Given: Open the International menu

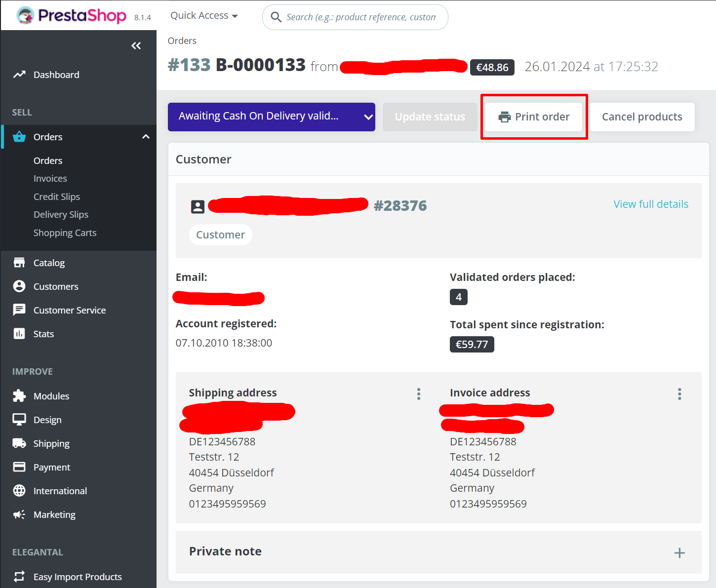Looking at the screenshot, I should tap(60, 491).
